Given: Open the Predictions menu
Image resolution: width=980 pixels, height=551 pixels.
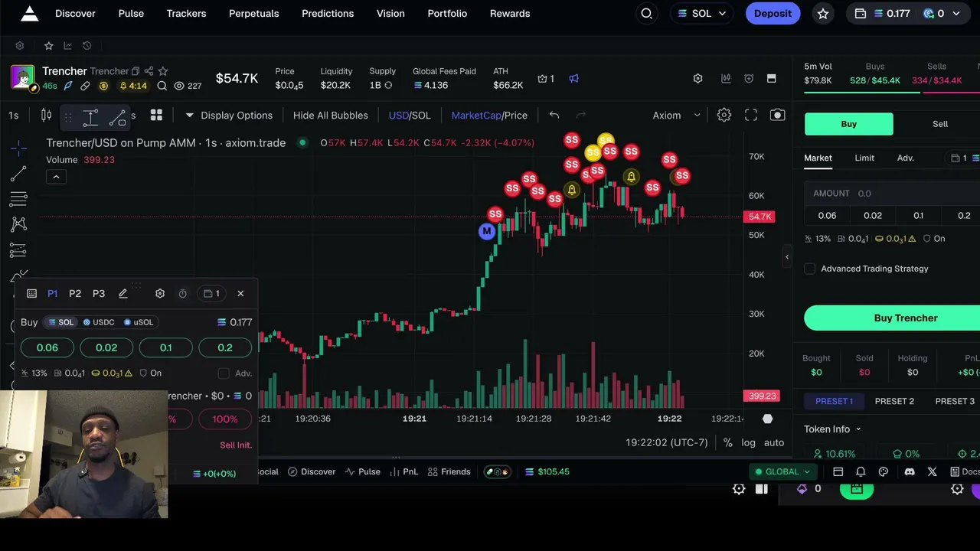Looking at the screenshot, I should coord(328,13).
